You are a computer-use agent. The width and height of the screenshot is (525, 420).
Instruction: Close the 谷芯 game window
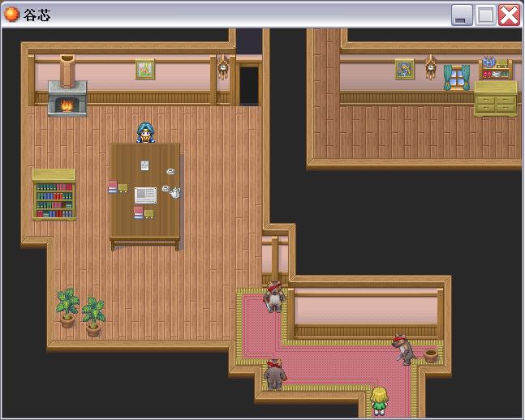click(509, 15)
